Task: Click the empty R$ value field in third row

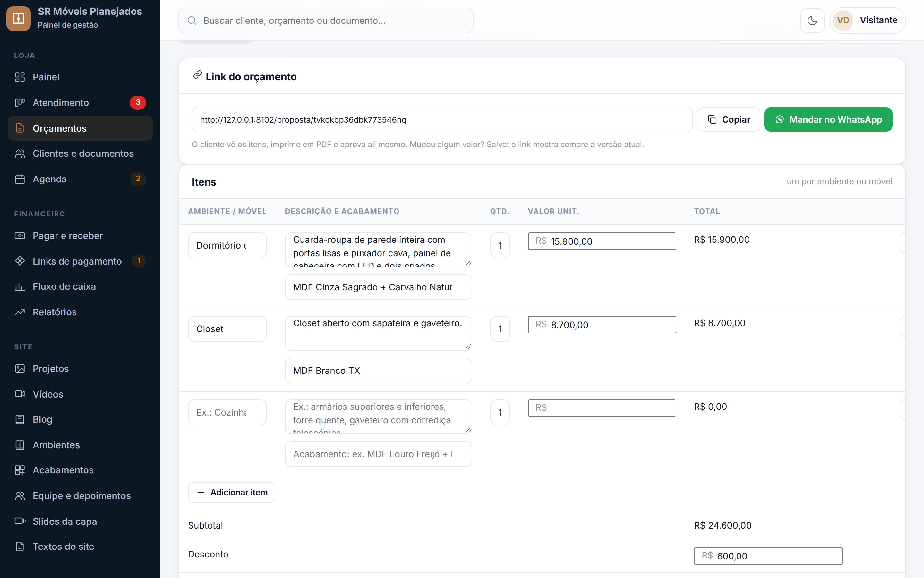Action: [602, 408]
